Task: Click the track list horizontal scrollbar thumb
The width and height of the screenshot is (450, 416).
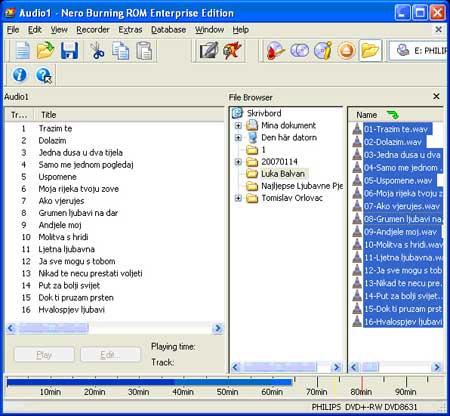Action: pos(53,328)
